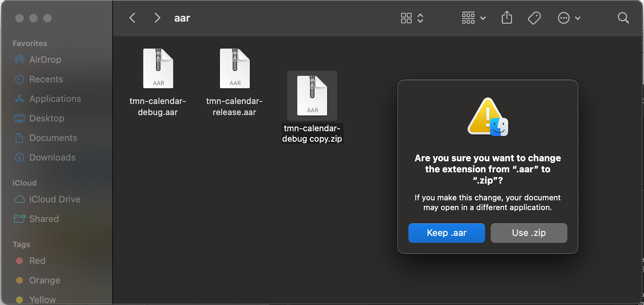The height and width of the screenshot is (305, 644).
Task: Open the view style up-down chevron
Action: 420,18
